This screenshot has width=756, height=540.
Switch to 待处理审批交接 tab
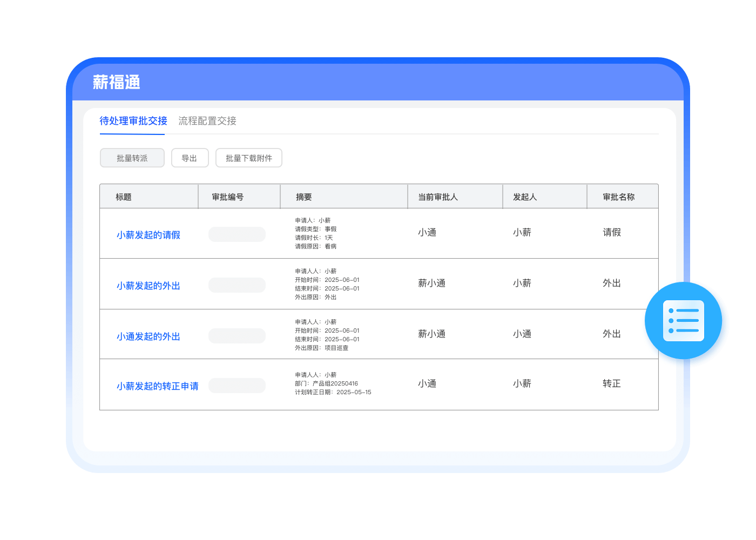point(133,121)
